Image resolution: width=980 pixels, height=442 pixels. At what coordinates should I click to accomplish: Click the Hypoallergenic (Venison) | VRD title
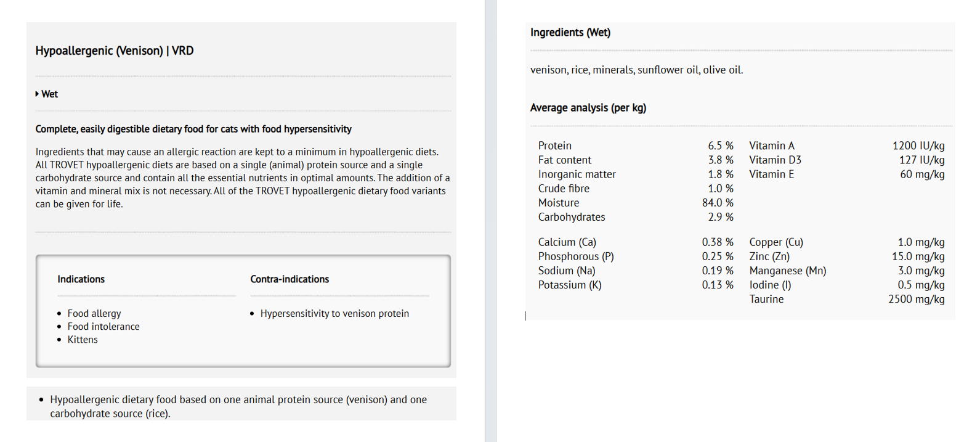point(115,51)
